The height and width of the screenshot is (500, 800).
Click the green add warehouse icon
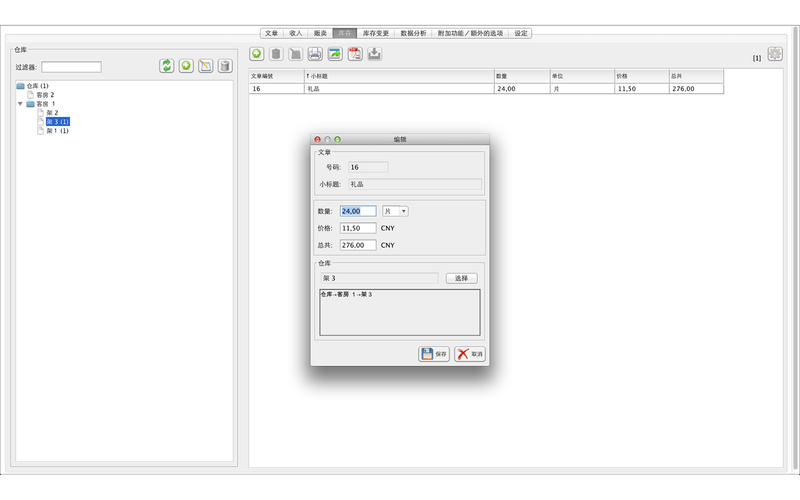pos(186,66)
